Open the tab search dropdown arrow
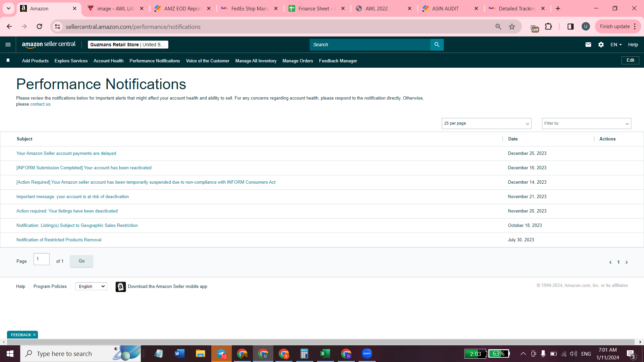Screen dimensions: 644x362 pos(8,8)
